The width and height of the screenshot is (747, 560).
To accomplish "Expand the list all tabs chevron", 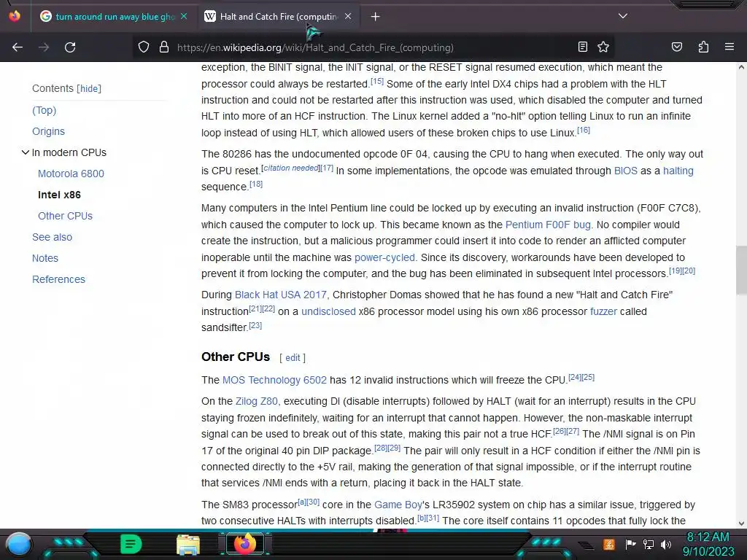I will [x=623, y=16].
